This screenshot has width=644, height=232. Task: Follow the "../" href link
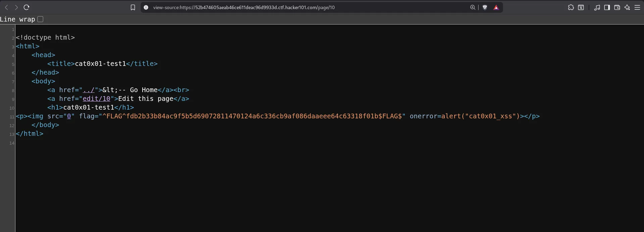point(89,90)
